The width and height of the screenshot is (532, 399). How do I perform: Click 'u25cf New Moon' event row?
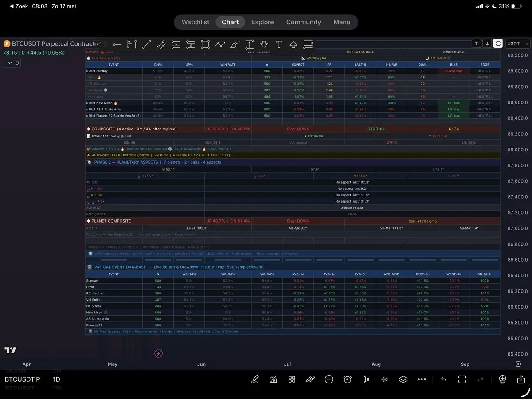click(x=293, y=103)
